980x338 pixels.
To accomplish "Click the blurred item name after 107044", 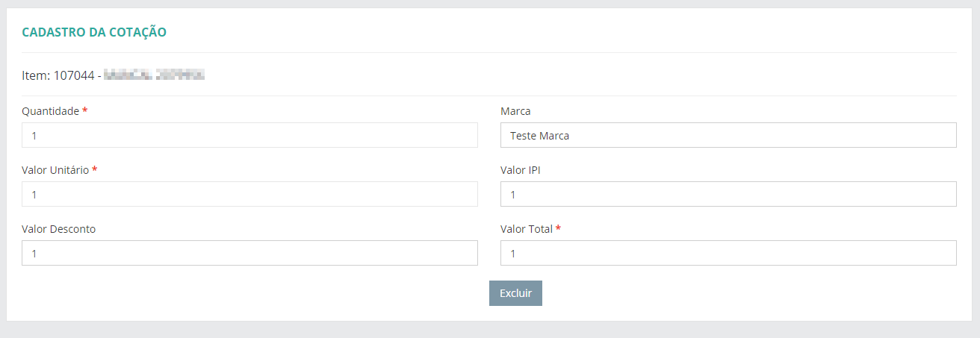I will tap(154, 75).
